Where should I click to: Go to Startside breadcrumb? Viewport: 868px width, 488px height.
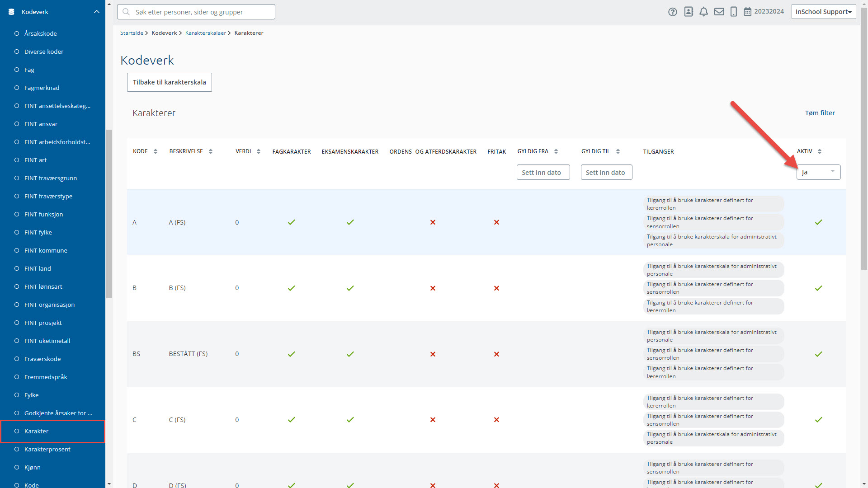point(132,33)
